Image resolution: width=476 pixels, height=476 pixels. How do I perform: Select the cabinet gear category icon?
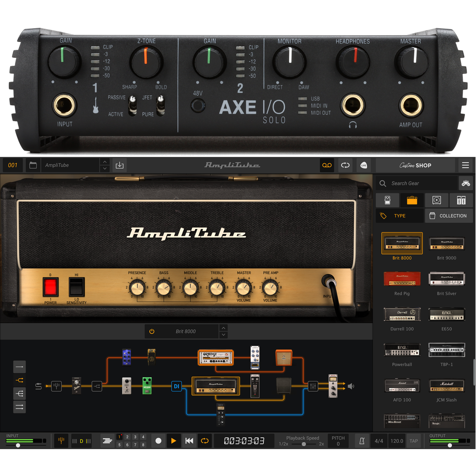tap(436, 200)
